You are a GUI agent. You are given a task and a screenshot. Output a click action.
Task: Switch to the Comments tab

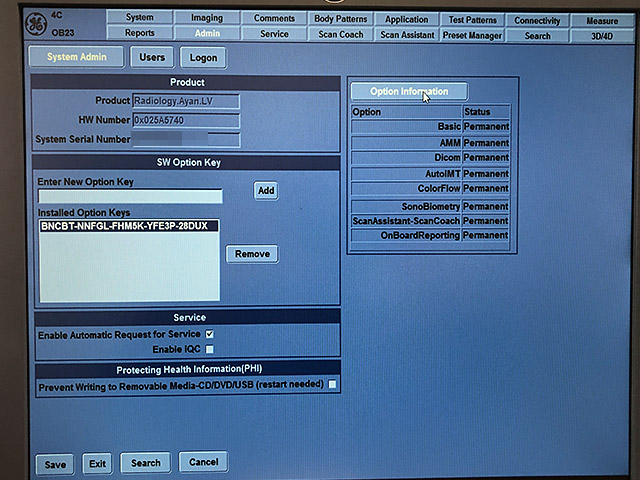[x=274, y=18]
